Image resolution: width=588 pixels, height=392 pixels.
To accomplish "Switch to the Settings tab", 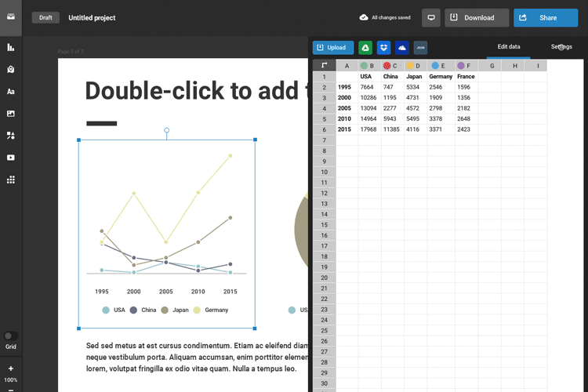I will tap(561, 47).
